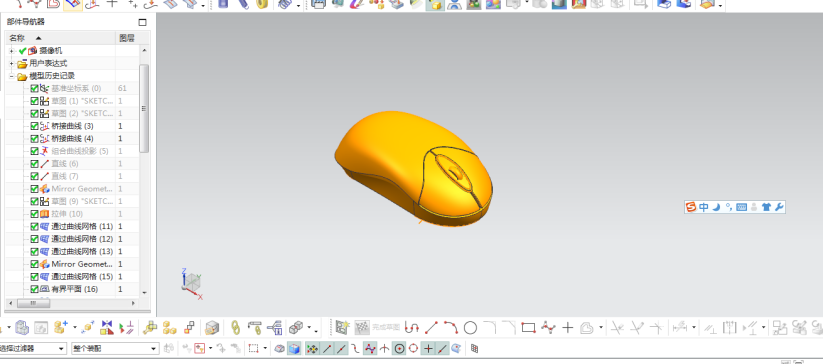This screenshot has width=823, height=364.
Task: Toggle checkbox for 通过曲线网格 (11)
Action: (35, 227)
